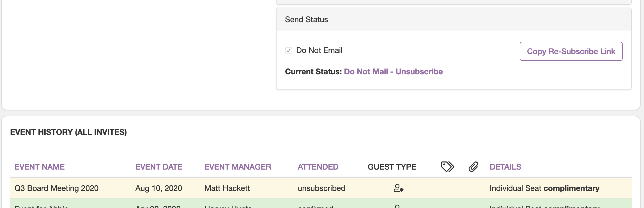Sort table by Event Date header

159,167
